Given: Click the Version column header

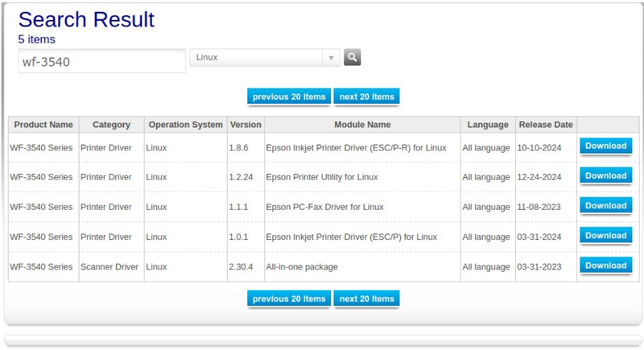Looking at the screenshot, I should click(246, 125).
